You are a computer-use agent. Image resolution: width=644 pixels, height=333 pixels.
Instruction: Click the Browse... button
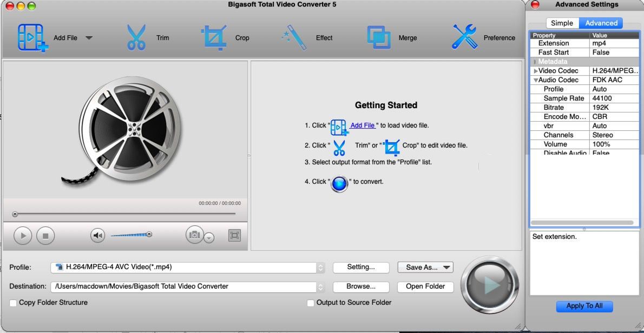click(x=361, y=287)
